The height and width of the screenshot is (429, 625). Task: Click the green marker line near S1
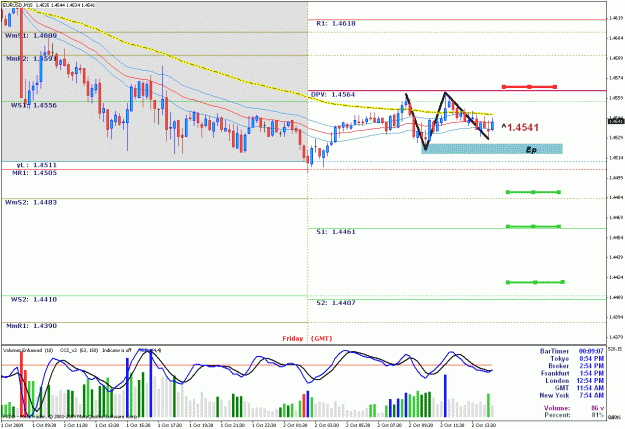533,226
